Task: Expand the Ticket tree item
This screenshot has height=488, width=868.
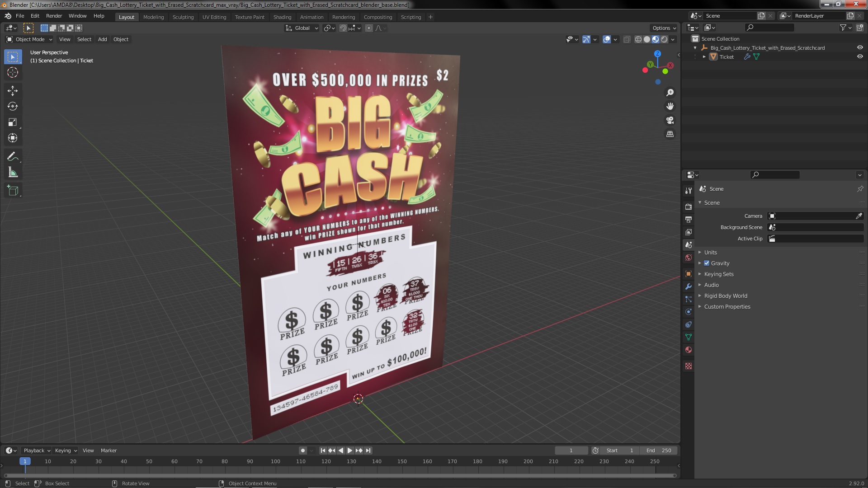Action: click(x=704, y=57)
